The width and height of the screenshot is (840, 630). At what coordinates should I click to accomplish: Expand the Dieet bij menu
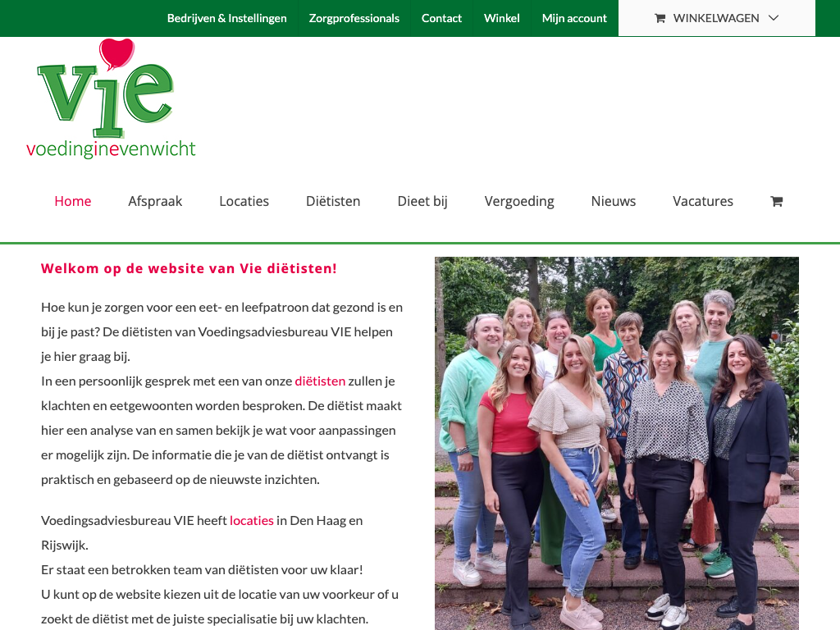pos(422,202)
